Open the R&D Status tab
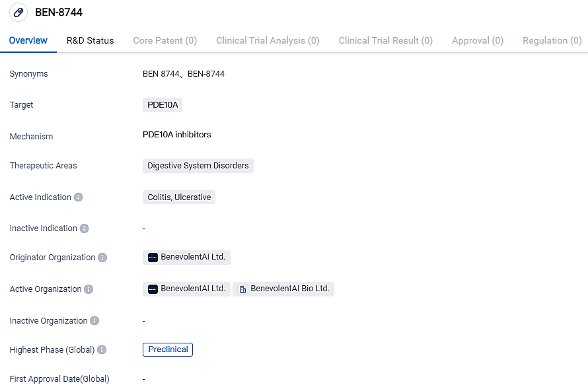 click(x=90, y=40)
